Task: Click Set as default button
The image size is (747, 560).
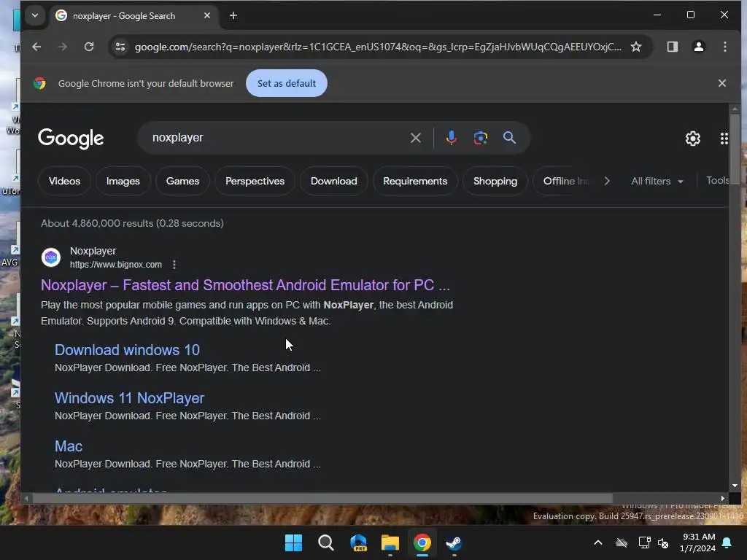Action: (x=286, y=83)
